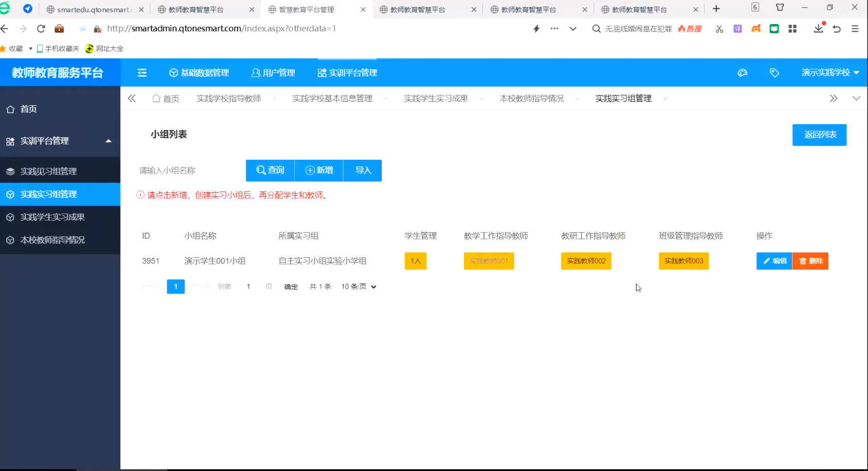Click the 实践教师002 teacher tag
868x471 pixels.
[x=586, y=261]
